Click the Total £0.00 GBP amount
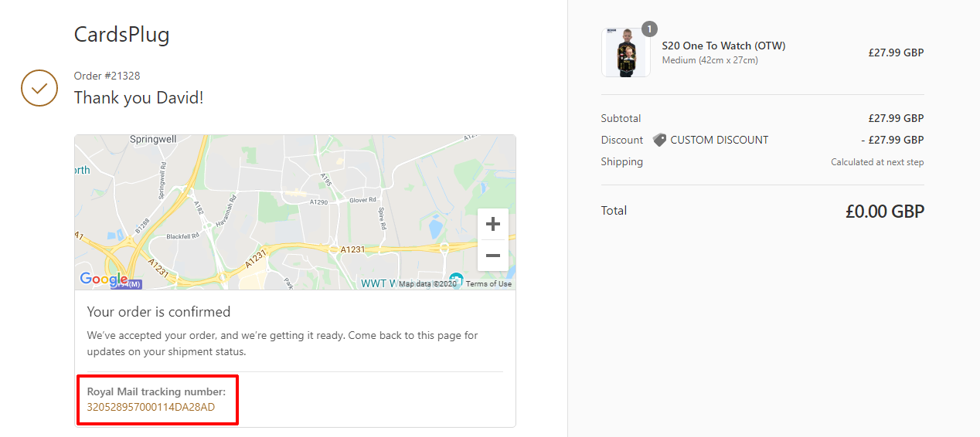This screenshot has width=980, height=437. pos(885,211)
